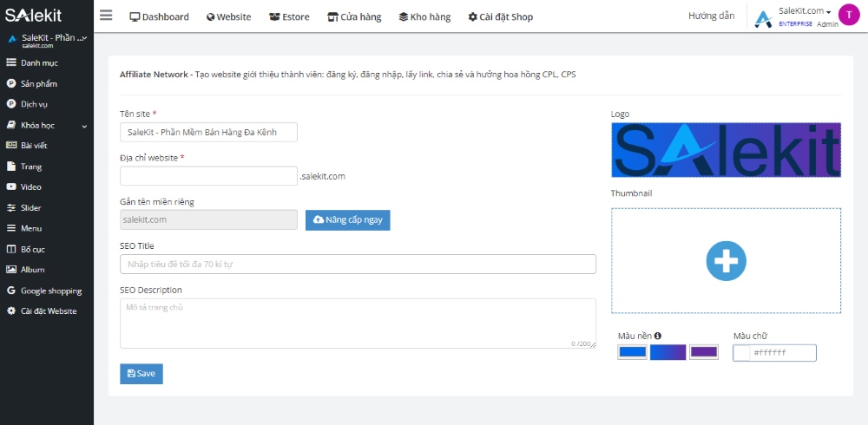Click the Nâng cấp ngay button

[x=347, y=220]
